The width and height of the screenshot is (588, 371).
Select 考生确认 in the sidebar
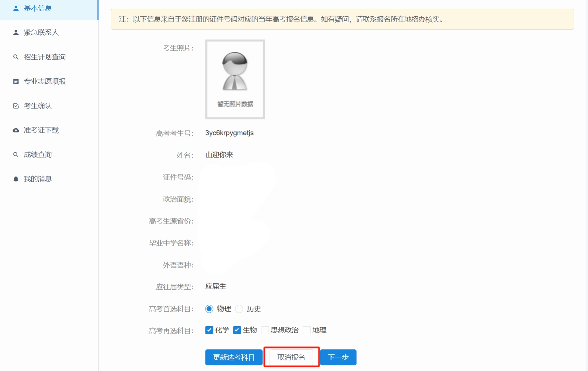tap(49, 106)
